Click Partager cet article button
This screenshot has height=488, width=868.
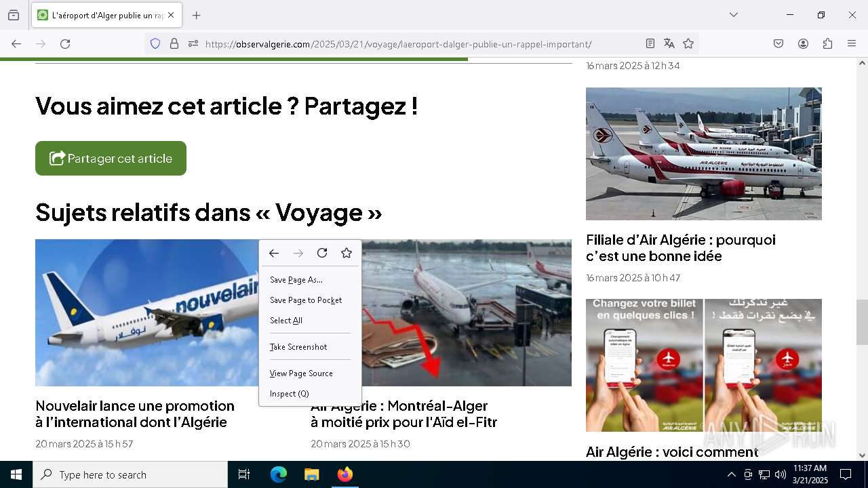[111, 159]
